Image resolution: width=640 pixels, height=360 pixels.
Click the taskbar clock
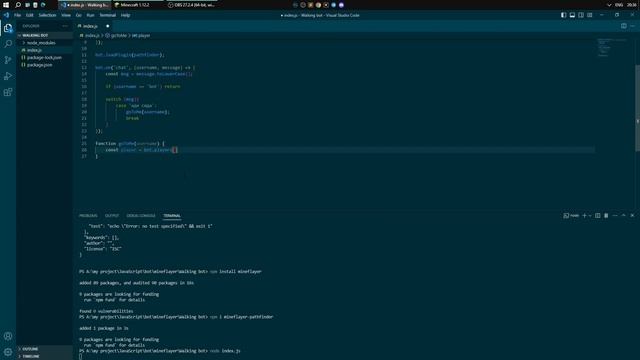(x=632, y=5)
